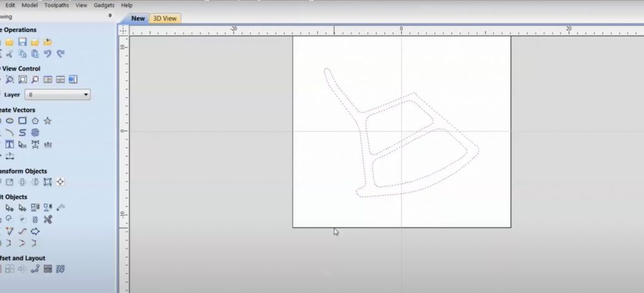Activate the Node Editing cursor tool
Viewport: 644px width, 293px height.
click(x=9, y=208)
